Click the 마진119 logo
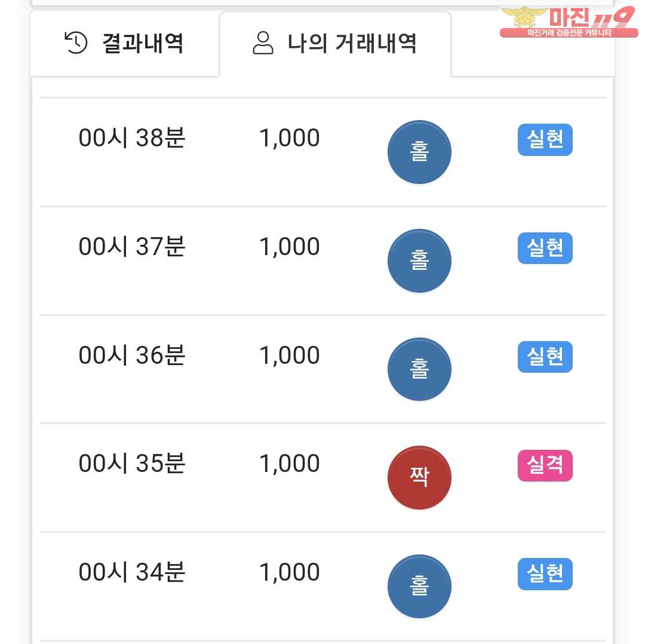645x644 pixels. (567, 22)
